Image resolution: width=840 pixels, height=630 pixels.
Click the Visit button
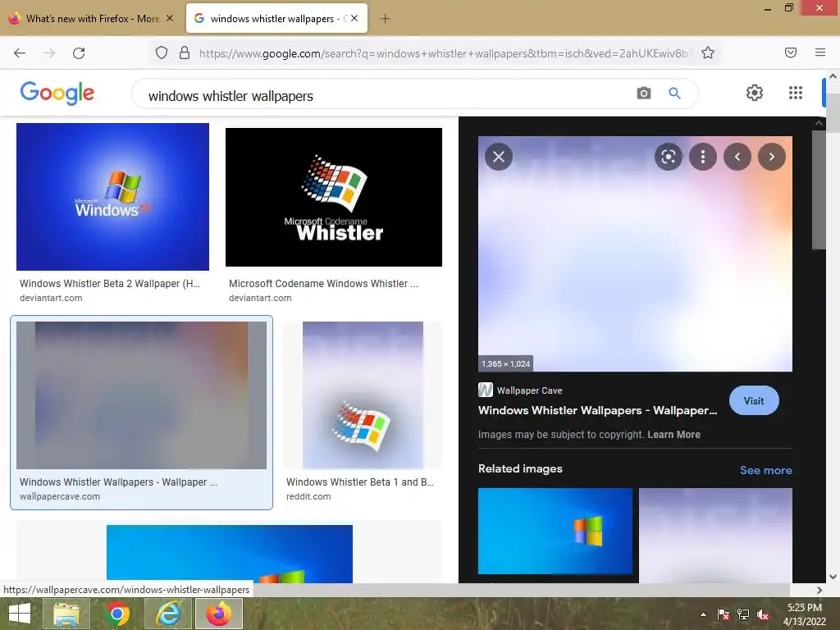click(754, 400)
